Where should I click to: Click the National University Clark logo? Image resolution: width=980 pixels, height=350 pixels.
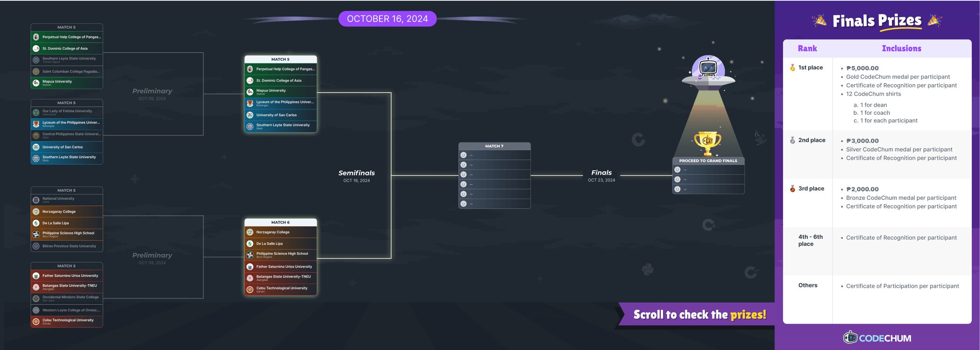click(36, 200)
